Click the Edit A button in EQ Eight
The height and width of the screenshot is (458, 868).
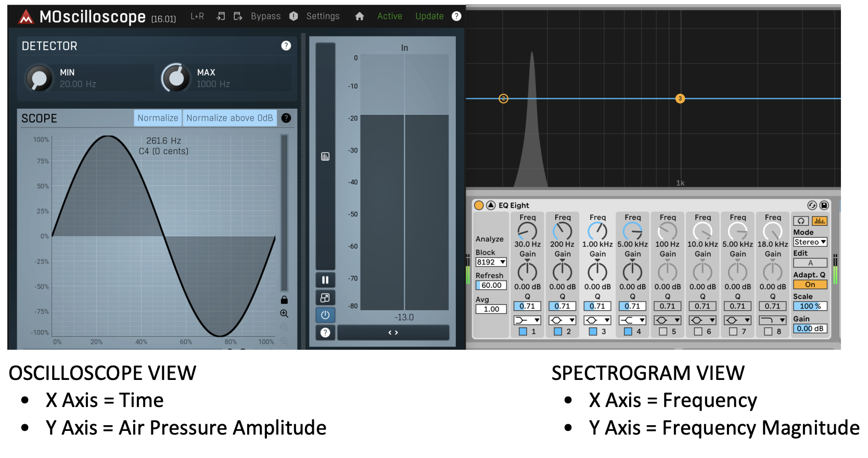tap(810, 263)
